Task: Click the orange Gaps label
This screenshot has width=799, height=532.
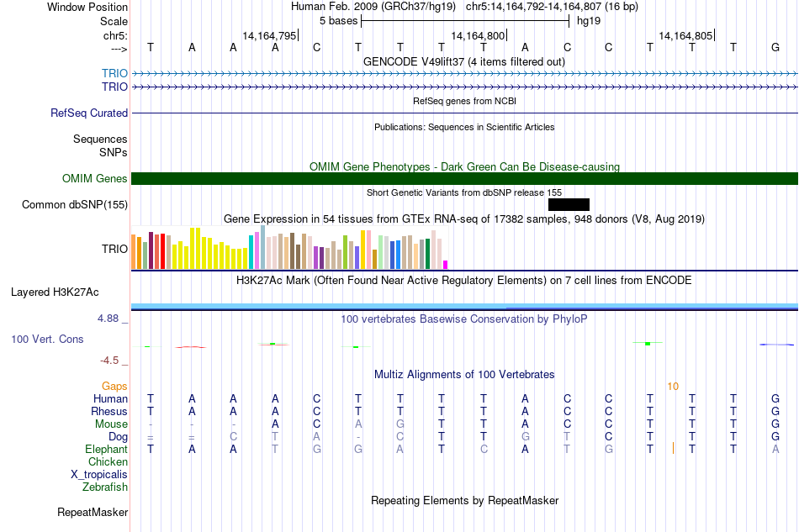Action: coord(114,387)
